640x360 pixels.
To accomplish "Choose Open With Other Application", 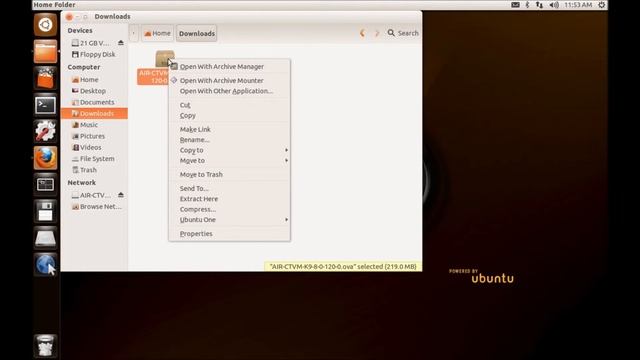I will (229, 91).
